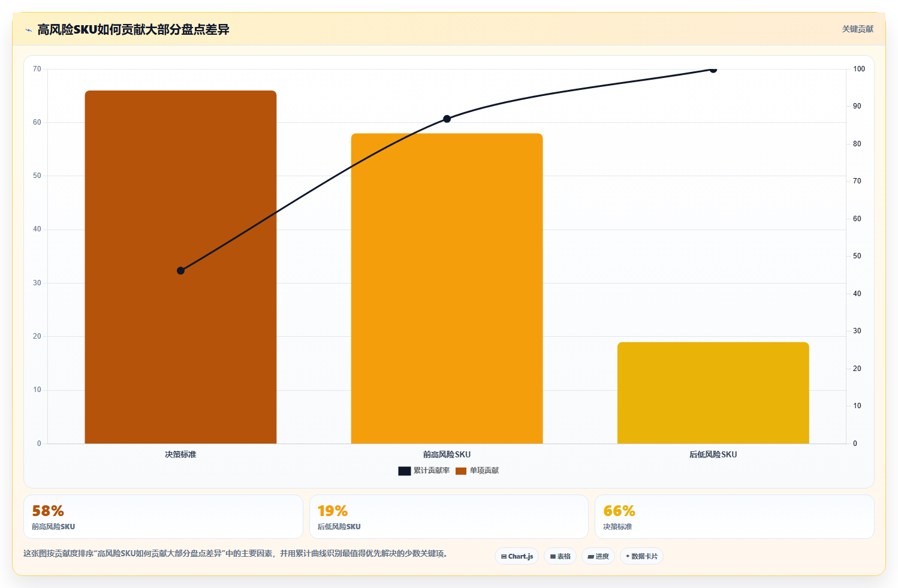Select the Chart.js chip
The height and width of the screenshot is (588, 898).
[517, 556]
